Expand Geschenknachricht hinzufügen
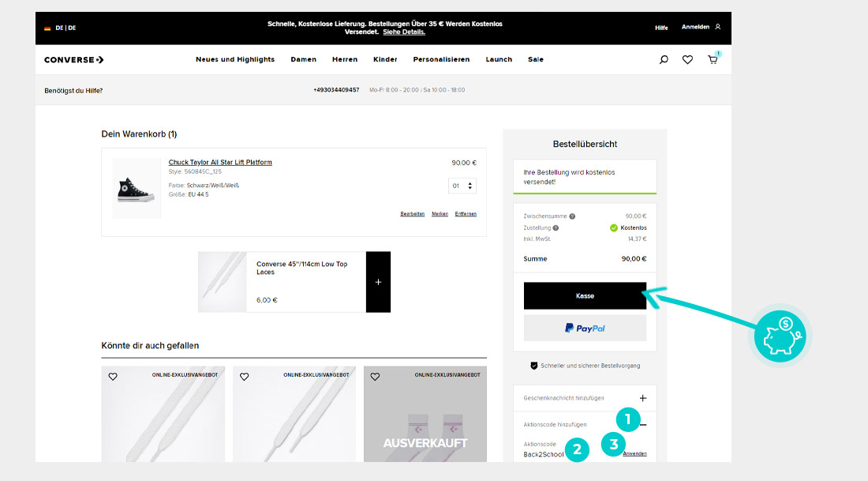868x481 pixels. [642, 398]
